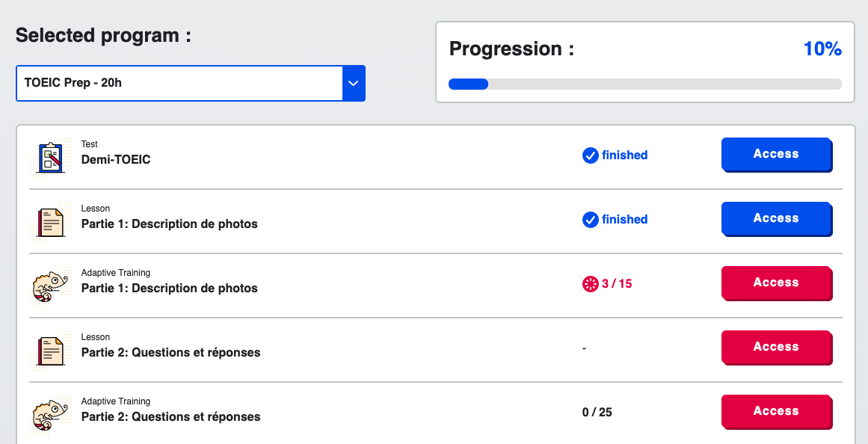Click the red 3 / 15 progress icon
This screenshot has width=868, height=444.
(590, 284)
